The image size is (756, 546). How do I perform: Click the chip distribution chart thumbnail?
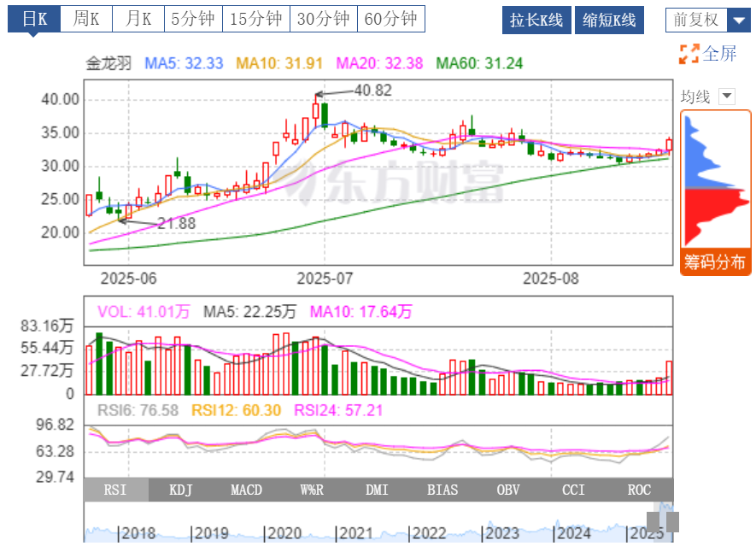(x=716, y=179)
